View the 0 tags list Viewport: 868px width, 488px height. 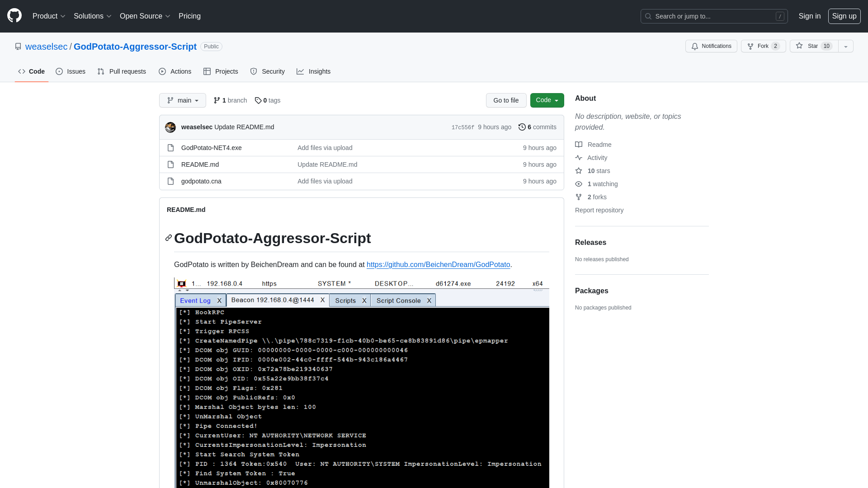[x=268, y=100]
